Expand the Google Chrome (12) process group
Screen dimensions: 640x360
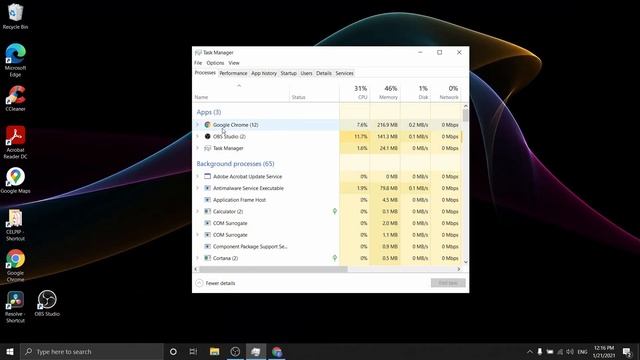198,124
